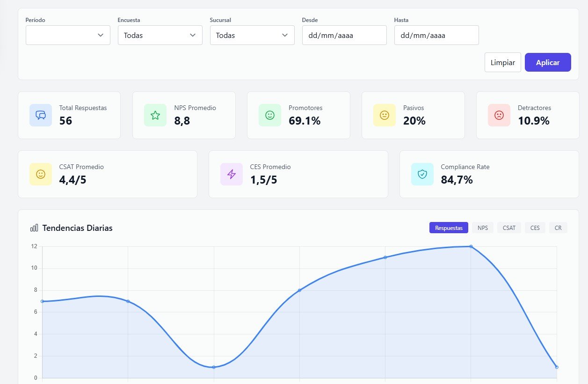The height and width of the screenshot is (384, 588).
Task: Expand the Encuesta dropdown
Action: (x=160, y=35)
